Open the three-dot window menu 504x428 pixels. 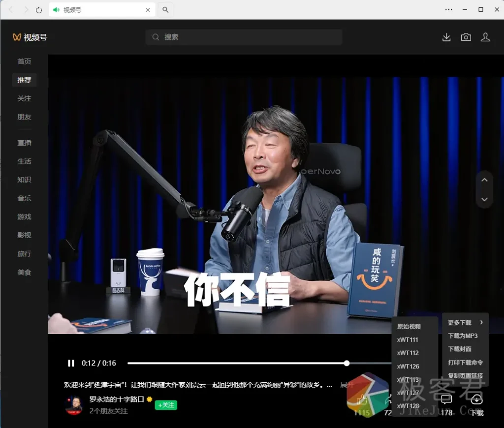(x=448, y=10)
